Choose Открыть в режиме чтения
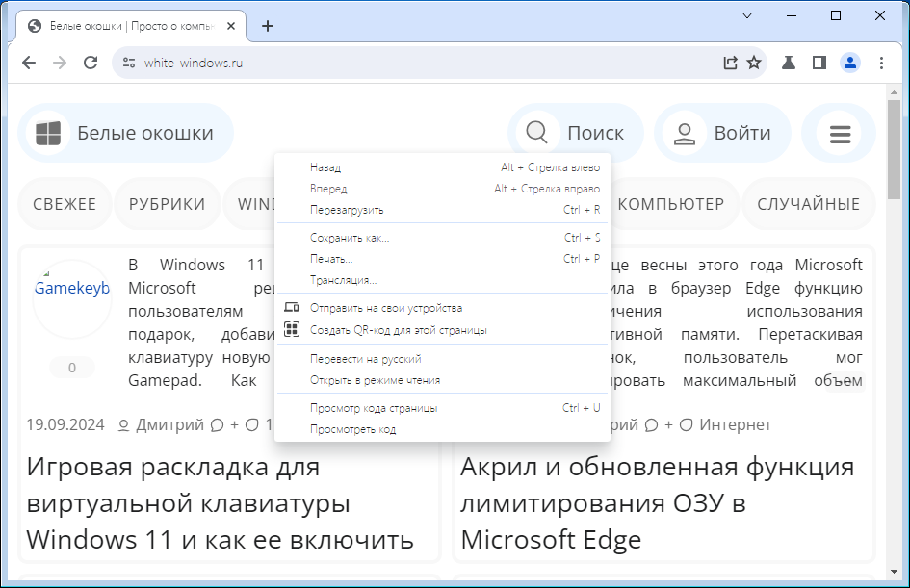Screen dimensions: 910x588 click(x=442, y=380)
